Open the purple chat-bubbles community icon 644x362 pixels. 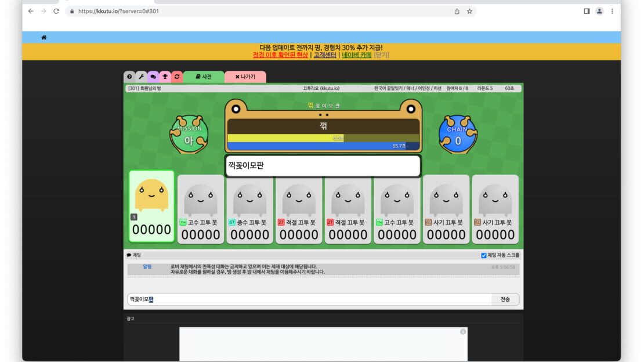(x=153, y=77)
